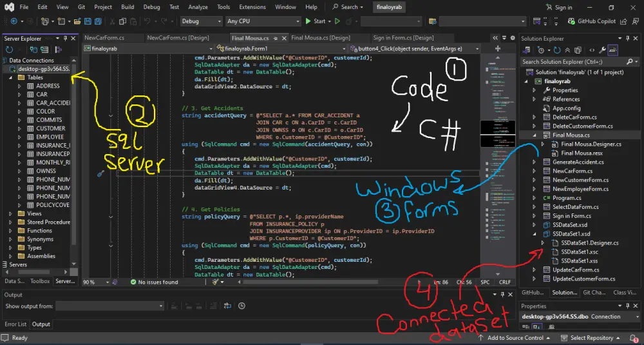The image size is (644, 345).
Task: Click Collapse All in Solution Explorer
Action: click(x=567, y=50)
